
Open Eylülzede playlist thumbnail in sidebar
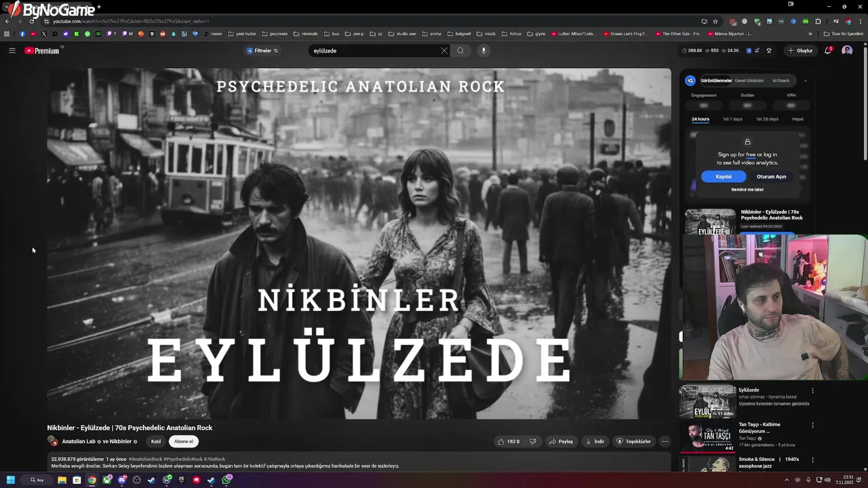(x=707, y=402)
